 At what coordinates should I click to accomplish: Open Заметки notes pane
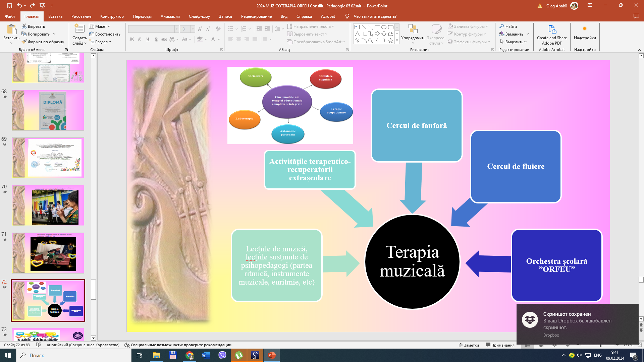[x=469, y=345]
